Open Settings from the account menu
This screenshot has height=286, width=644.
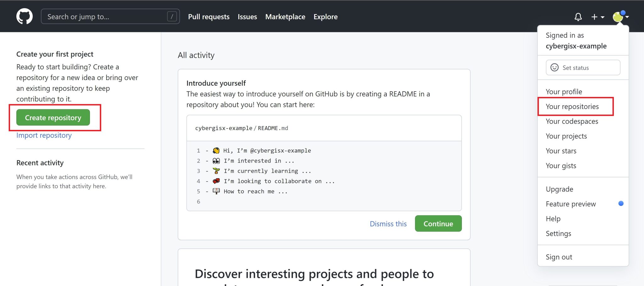click(558, 233)
